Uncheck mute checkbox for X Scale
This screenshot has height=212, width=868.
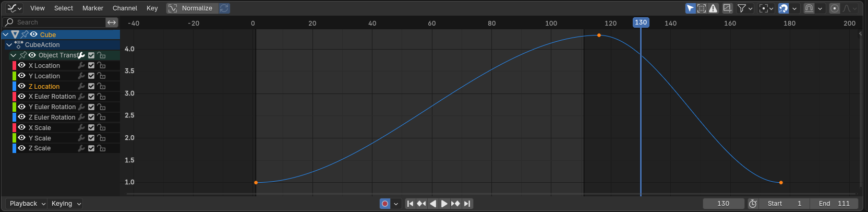[91, 127]
